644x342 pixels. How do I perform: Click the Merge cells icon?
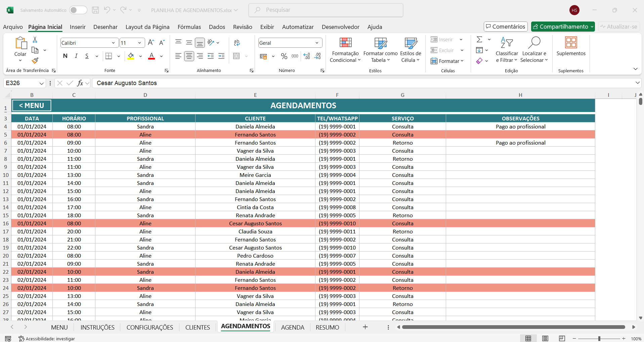click(237, 56)
